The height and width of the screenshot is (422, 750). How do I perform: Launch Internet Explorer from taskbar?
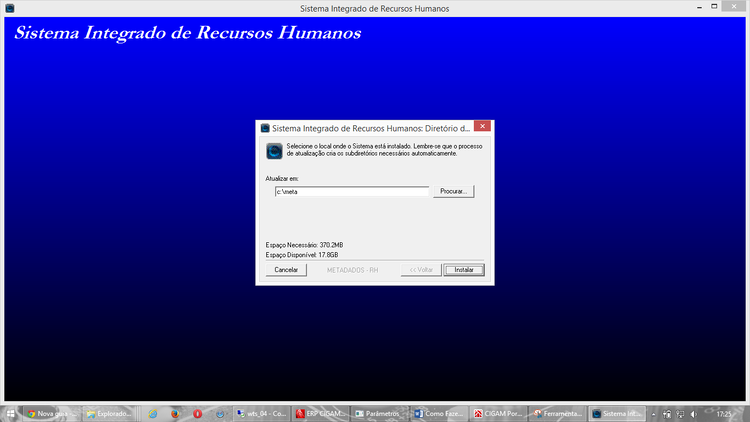[153, 414]
